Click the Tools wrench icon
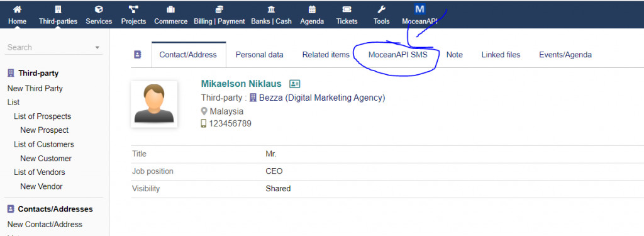Image resolution: width=644 pixels, height=236 pixels. tap(381, 9)
